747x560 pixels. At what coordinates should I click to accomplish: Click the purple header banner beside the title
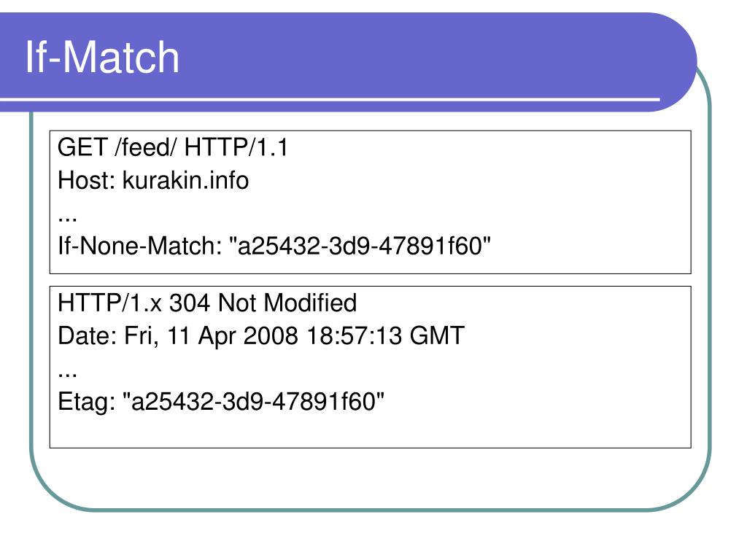click(x=429, y=55)
